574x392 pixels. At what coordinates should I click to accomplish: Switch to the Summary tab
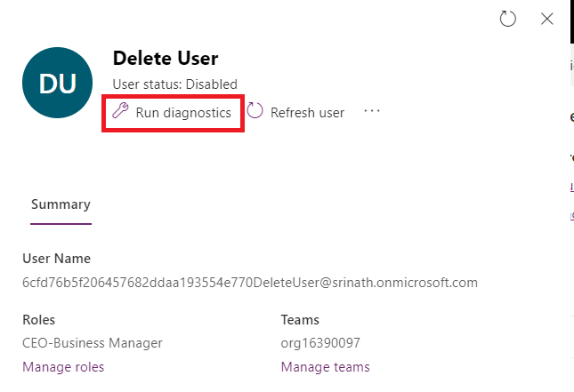(61, 204)
